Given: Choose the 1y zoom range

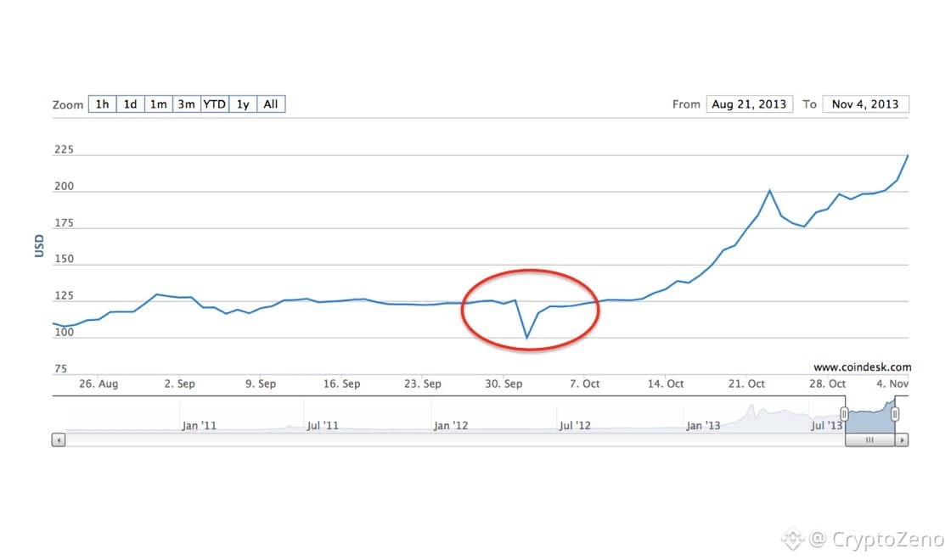Looking at the screenshot, I should (x=243, y=104).
